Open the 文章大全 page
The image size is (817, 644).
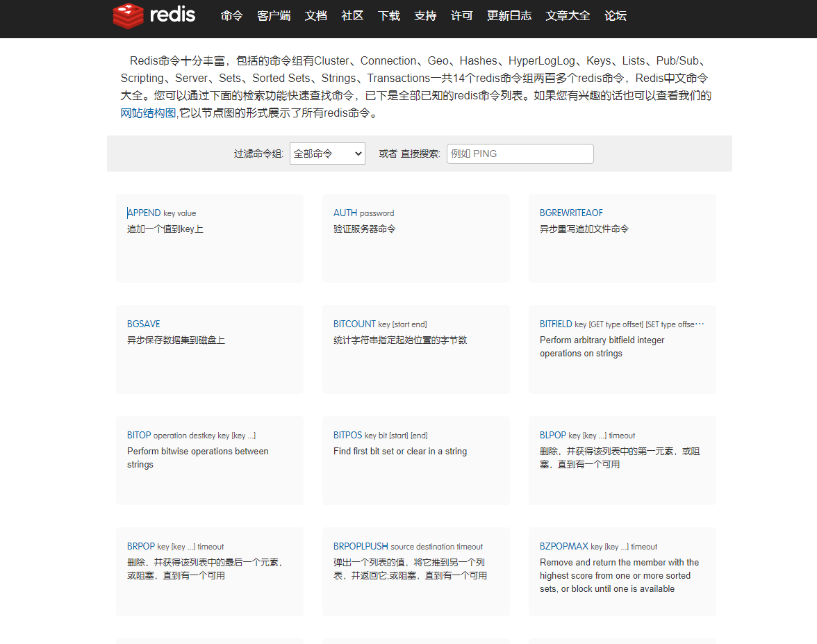point(568,15)
